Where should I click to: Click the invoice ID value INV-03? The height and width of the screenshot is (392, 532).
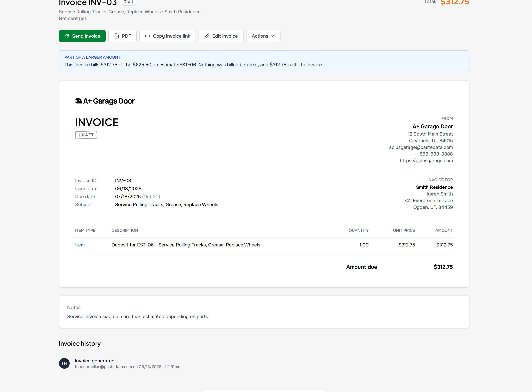[123, 181]
